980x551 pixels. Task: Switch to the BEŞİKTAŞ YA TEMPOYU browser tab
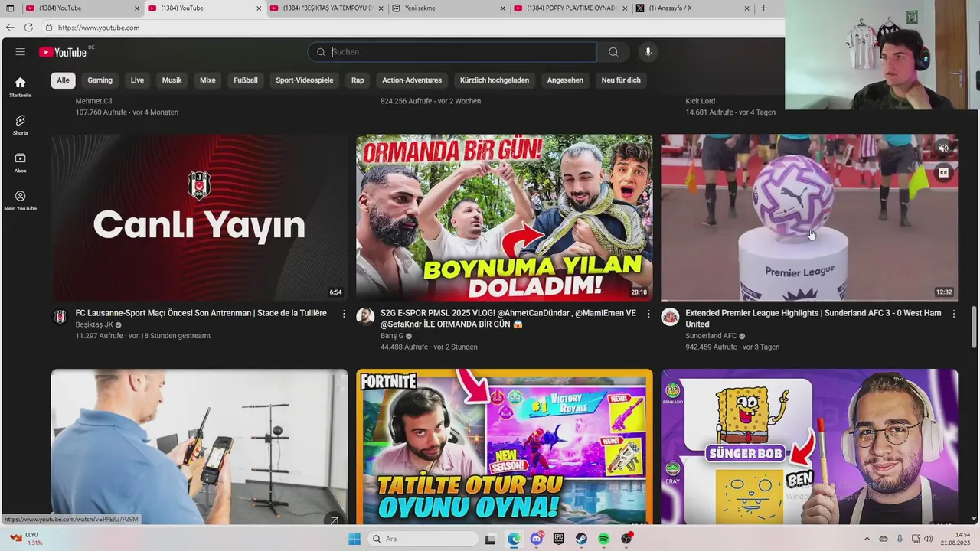point(327,8)
